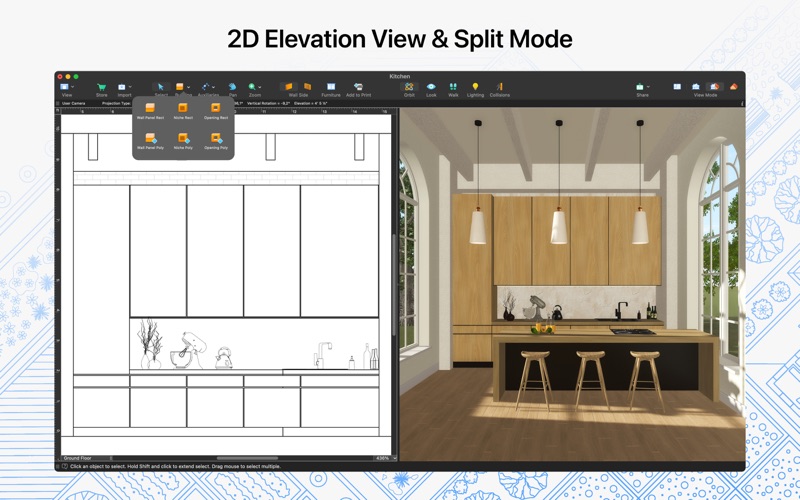Click the stand mixer in elevation drawing
Viewport: 800px width, 500px height.
pos(186,350)
